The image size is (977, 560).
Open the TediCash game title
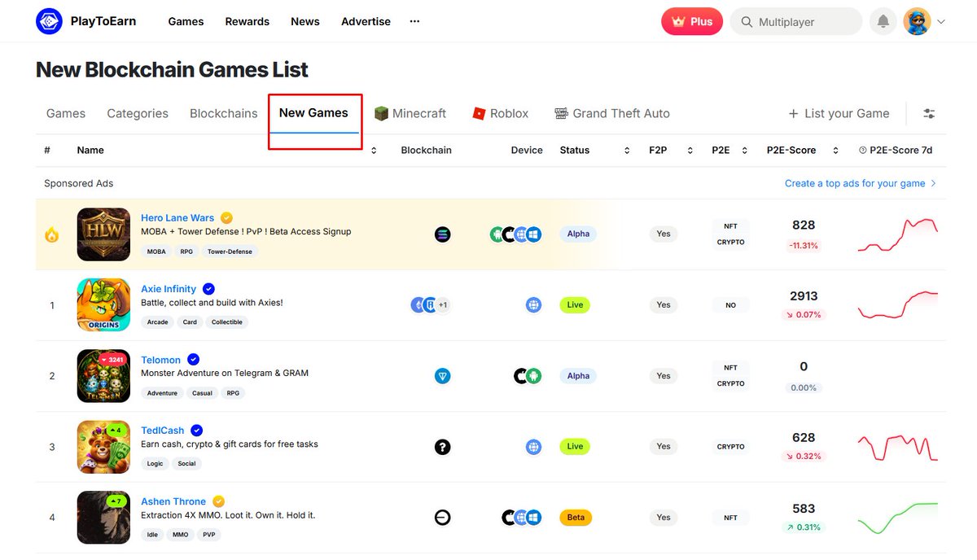163,431
